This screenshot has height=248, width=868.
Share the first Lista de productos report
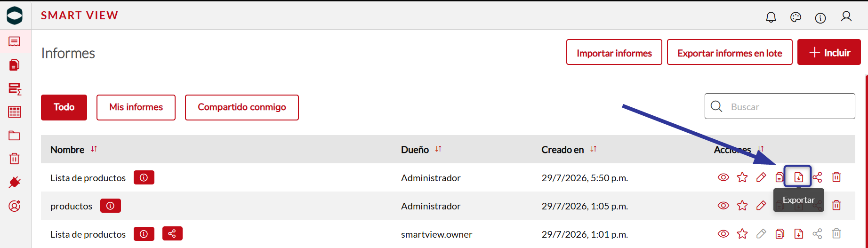pos(818,177)
